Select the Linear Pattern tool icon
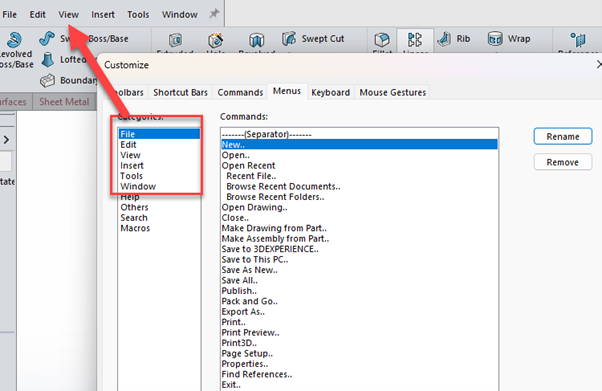Viewport: 602px width, 391px height. pyautogui.click(x=415, y=40)
